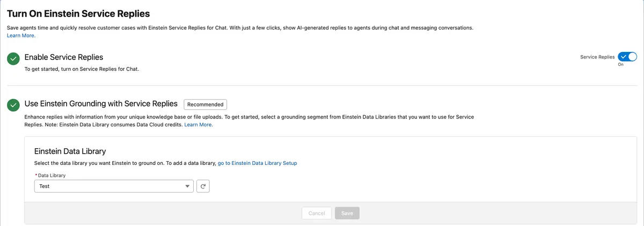644x226 pixels.
Task: Open Learn More link after Data Cloud credits
Action: pyautogui.click(x=199, y=124)
